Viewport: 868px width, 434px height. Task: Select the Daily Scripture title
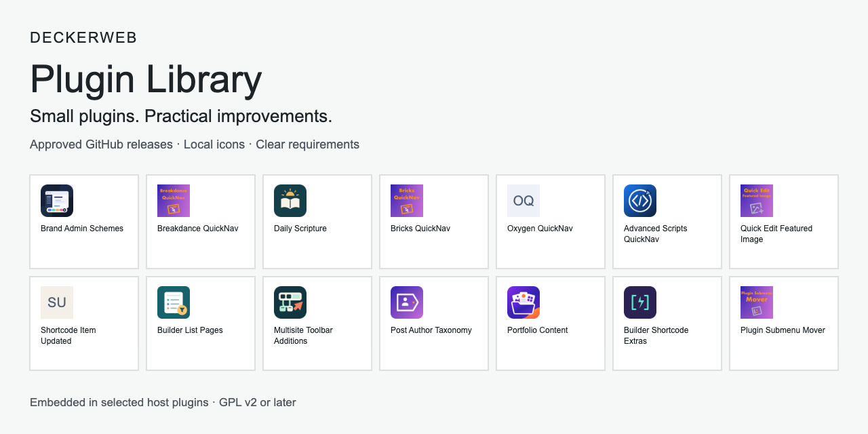pos(300,229)
